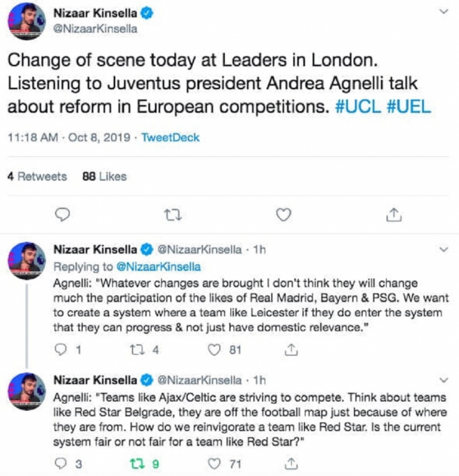Image resolution: width=459 pixels, height=476 pixels.
Task: Open the main tweet's options chevron
Action: pos(444,12)
